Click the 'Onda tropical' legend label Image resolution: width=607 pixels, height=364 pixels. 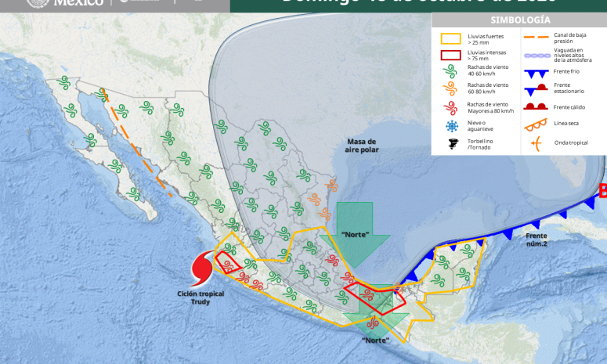[x=571, y=142]
